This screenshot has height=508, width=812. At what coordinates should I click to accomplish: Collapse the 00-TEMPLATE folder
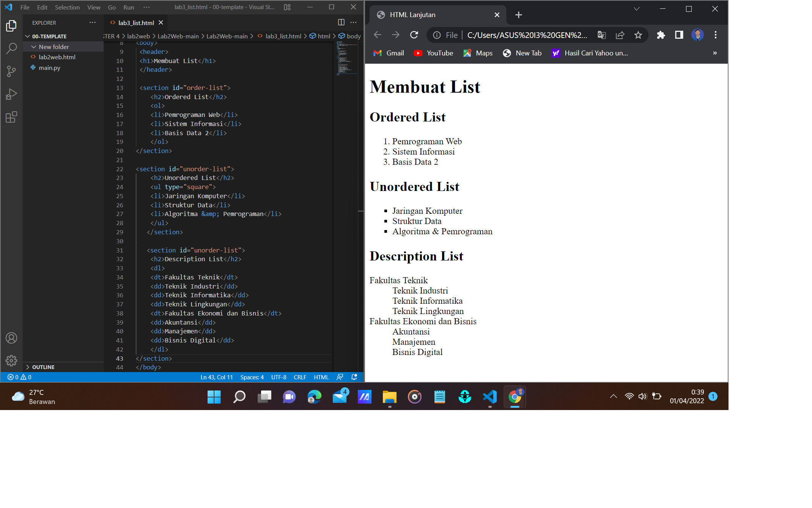coord(27,36)
